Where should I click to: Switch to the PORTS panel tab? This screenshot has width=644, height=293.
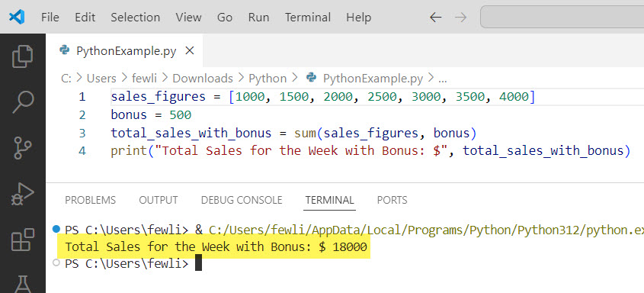(392, 200)
